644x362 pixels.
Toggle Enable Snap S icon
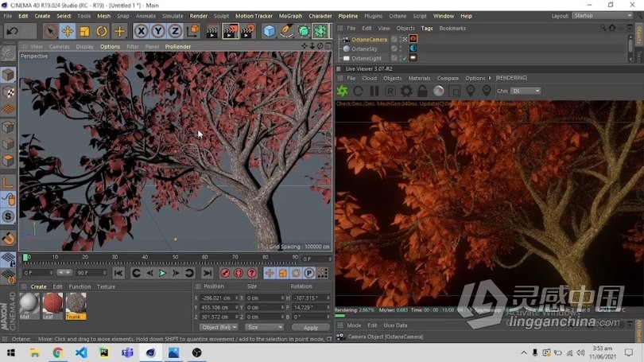click(x=8, y=216)
